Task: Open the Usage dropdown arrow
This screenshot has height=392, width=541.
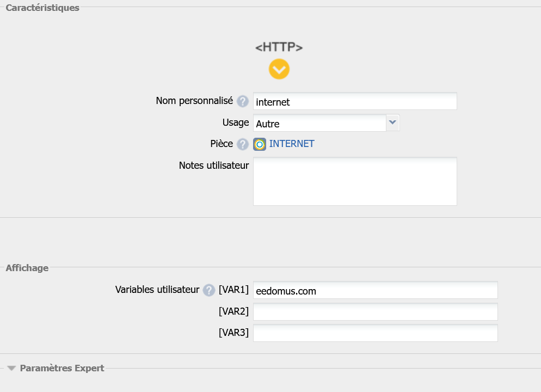Action: [392, 123]
